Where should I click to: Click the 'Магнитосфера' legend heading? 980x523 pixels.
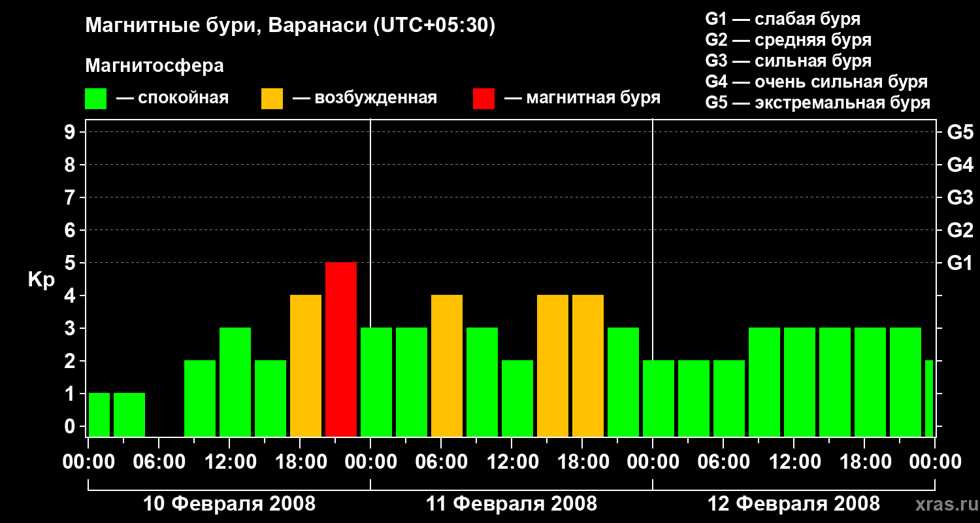pyautogui.click(x=155, y=66)
